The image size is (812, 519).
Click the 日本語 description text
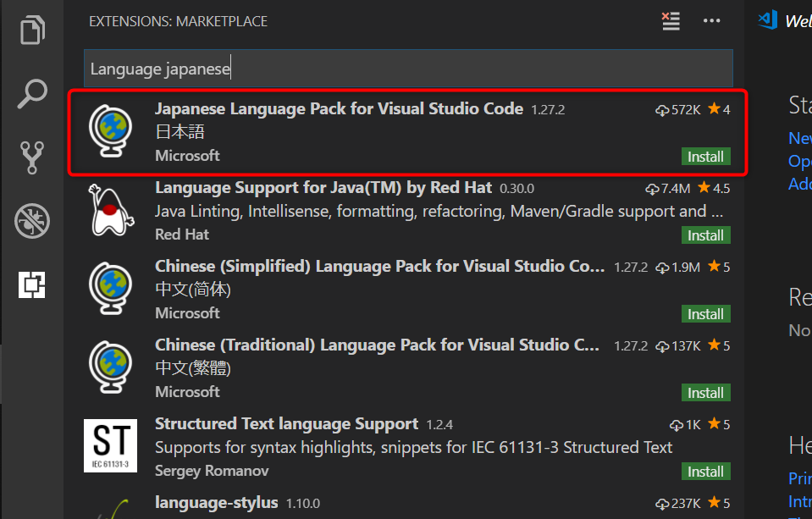(x=180, y=131)
